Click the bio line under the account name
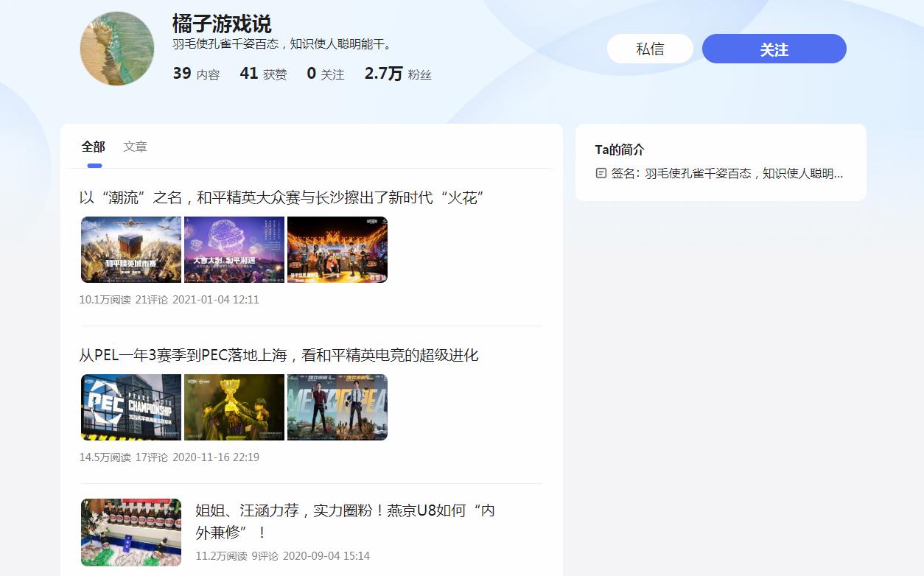The width and height of the screenshot is (924, 576). [x=284, y=44]
